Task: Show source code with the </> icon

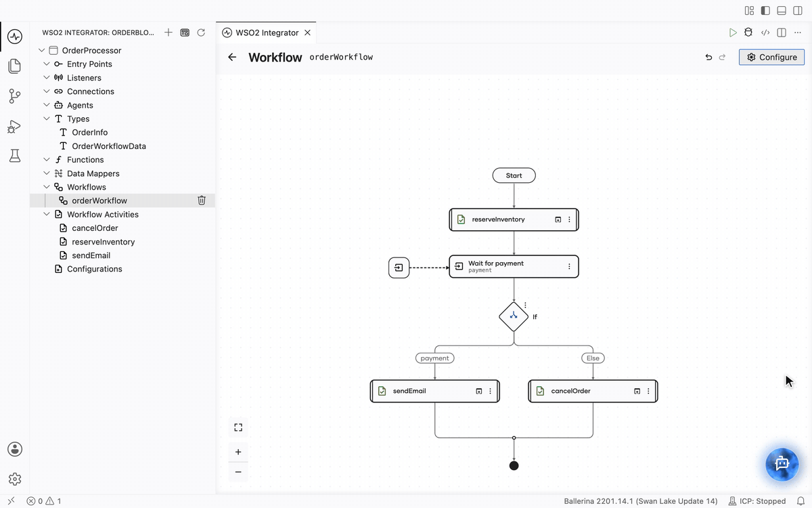Action: click(765, 33)
